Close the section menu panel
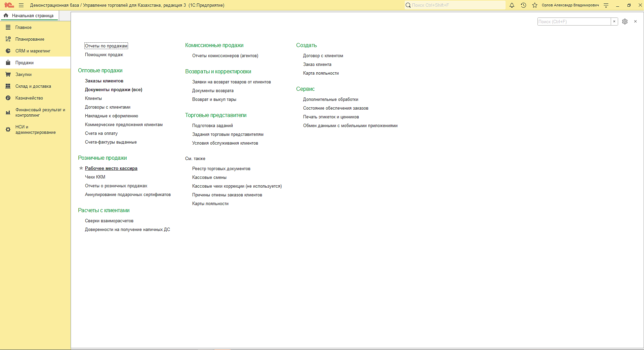This screenshot has height=350, width=644. (635, 22)
